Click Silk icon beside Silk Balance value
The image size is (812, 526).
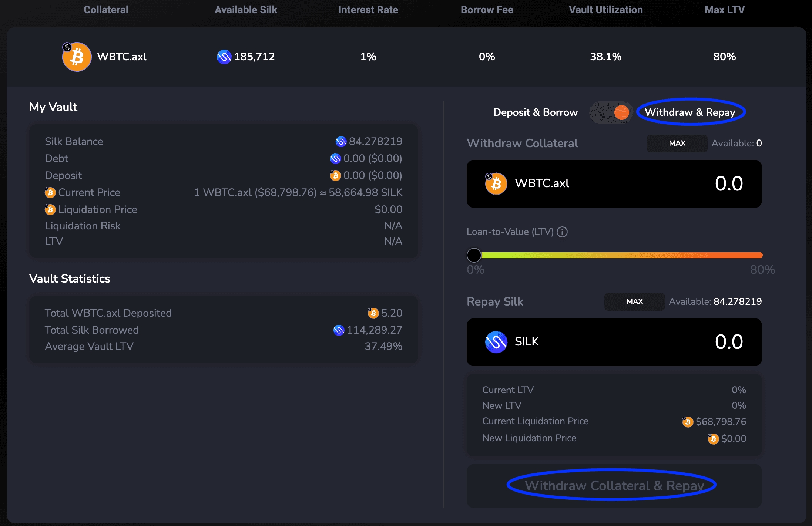tap(341, 141)
